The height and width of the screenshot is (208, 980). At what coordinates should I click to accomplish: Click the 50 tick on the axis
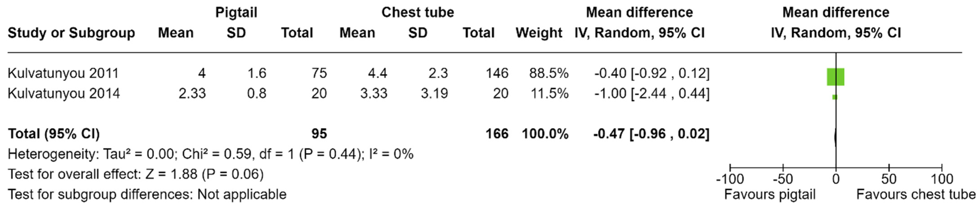click(889, 179)
